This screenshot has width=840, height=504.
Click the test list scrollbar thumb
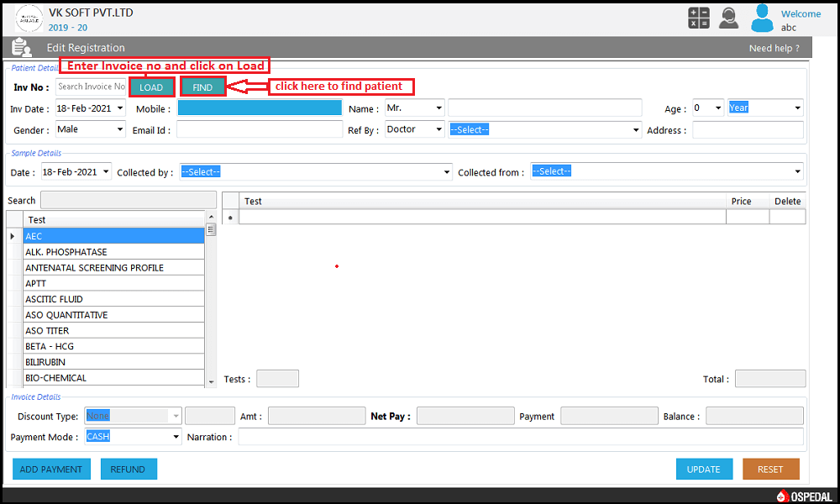211,230
